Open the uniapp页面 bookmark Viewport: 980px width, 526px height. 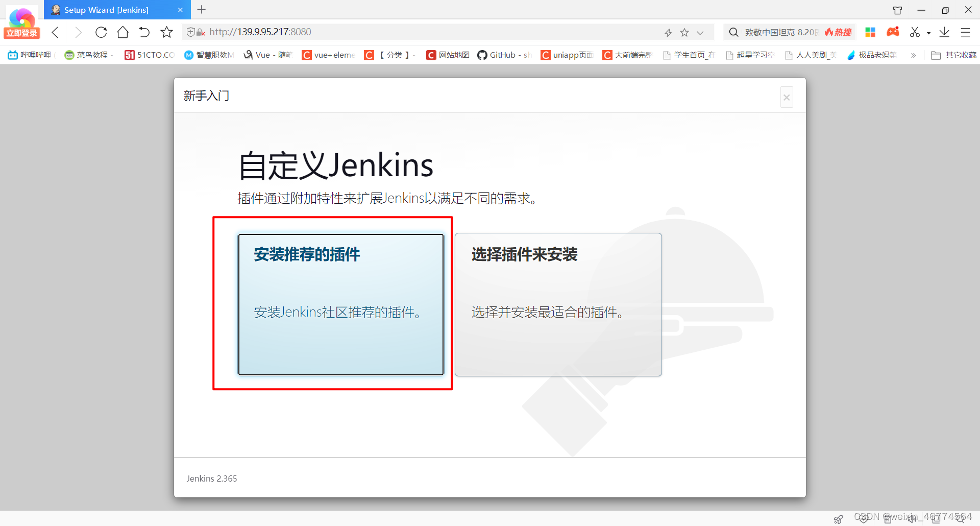568,55
